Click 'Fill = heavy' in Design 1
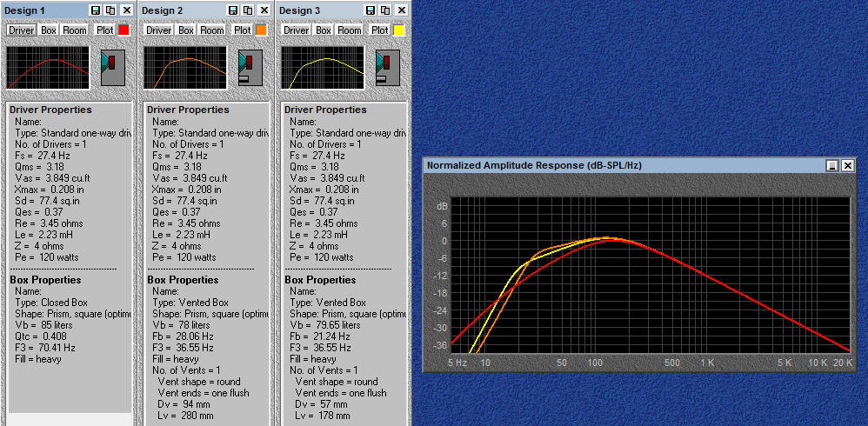Screen dimensions: 868x426 (38, 359)
